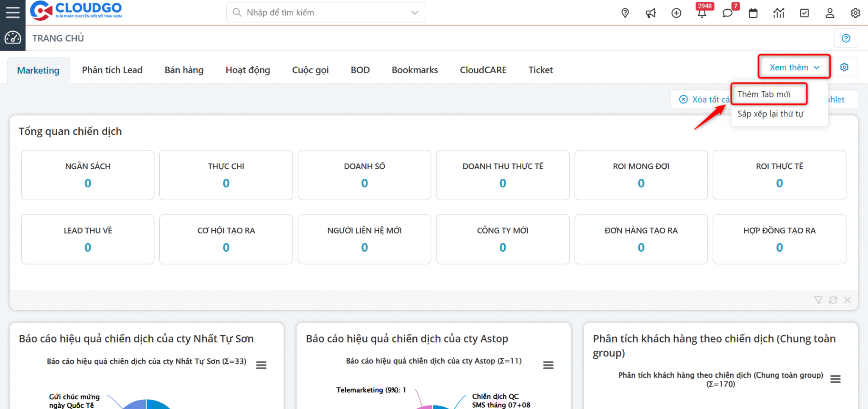Image resolution: width=868 pixels, height=409 pixels.
Task: Expand the search box dropdown arrow
Action: [x=415, y=13]
